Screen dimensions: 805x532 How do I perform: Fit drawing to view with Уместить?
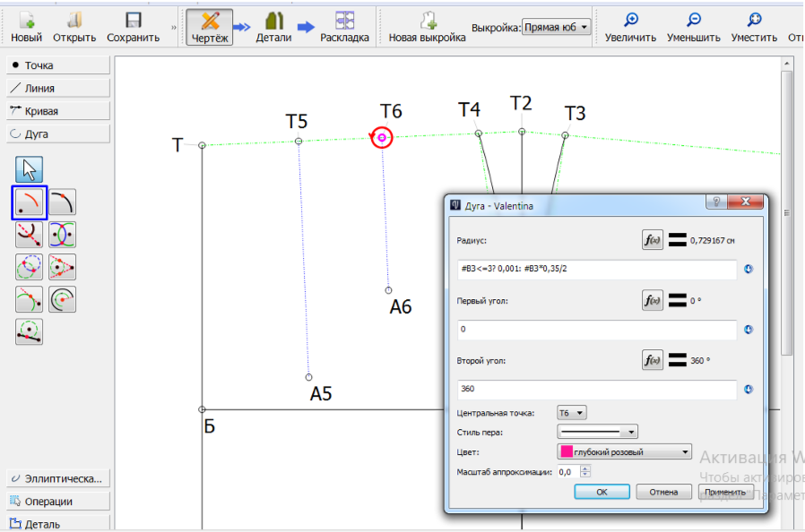coord(754,27)
